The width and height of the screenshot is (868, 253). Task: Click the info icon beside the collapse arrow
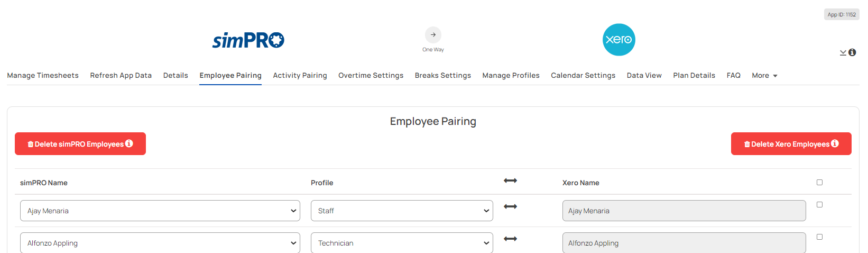point(852,52)
